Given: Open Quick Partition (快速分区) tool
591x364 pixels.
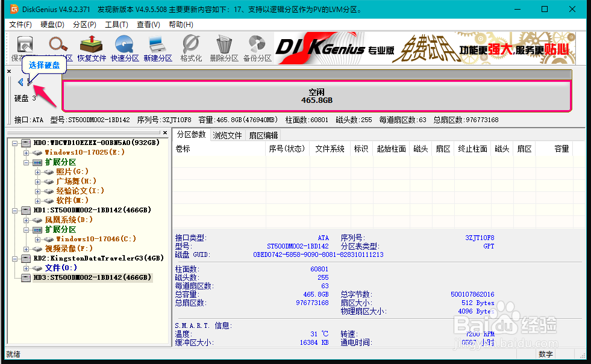Looking at the screenshot, I should coord(124,48).
